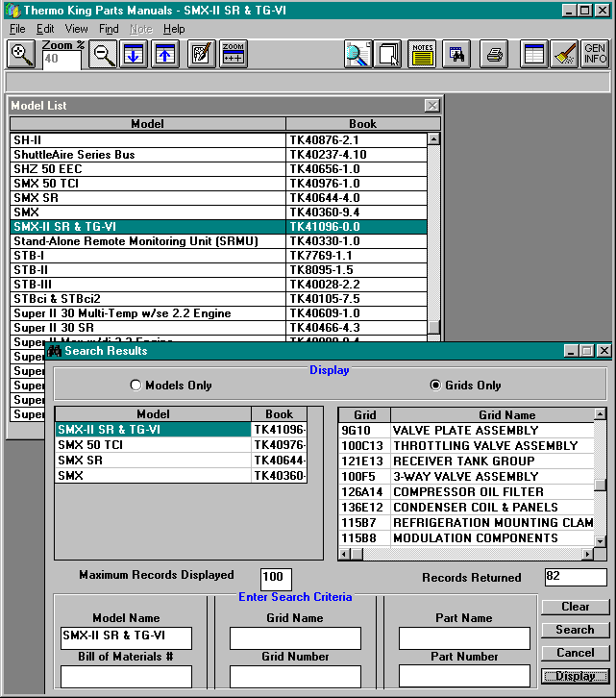Screen dimensions: 616x698
Task: Open the GEN INFO toolbar button
Action: [x=595, y=54]
